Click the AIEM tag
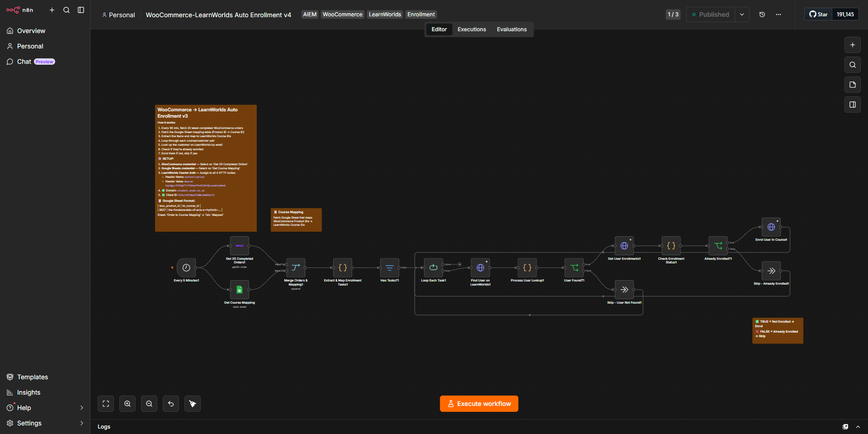 pyautogui.click(x=310, y=14)
